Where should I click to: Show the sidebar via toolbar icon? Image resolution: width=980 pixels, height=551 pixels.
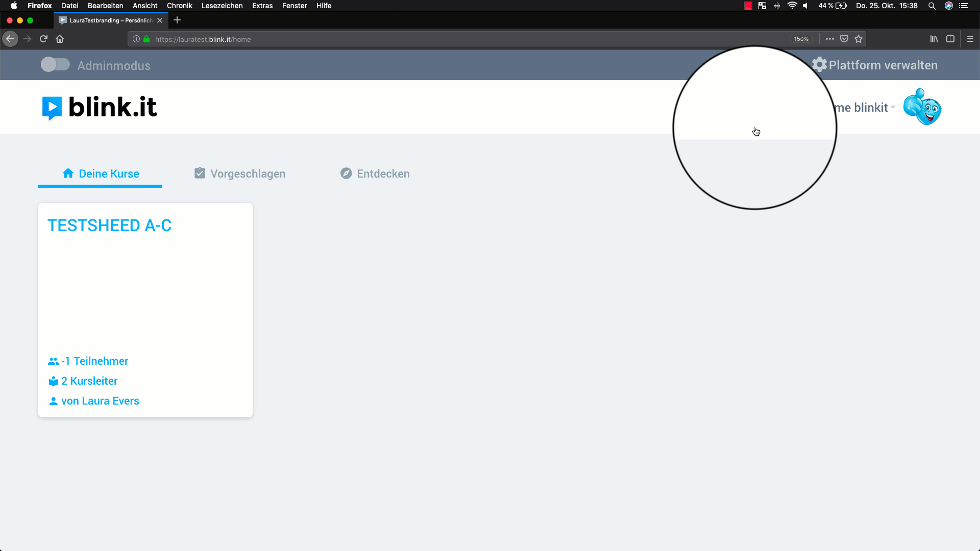[950, 39]
